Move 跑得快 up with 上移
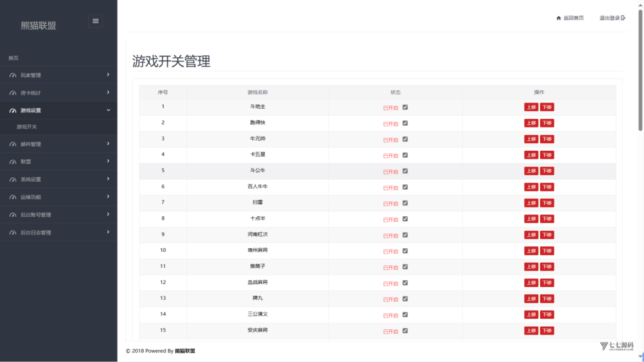Viewport: 644px width, 362px height. click(x=531, y=123)
